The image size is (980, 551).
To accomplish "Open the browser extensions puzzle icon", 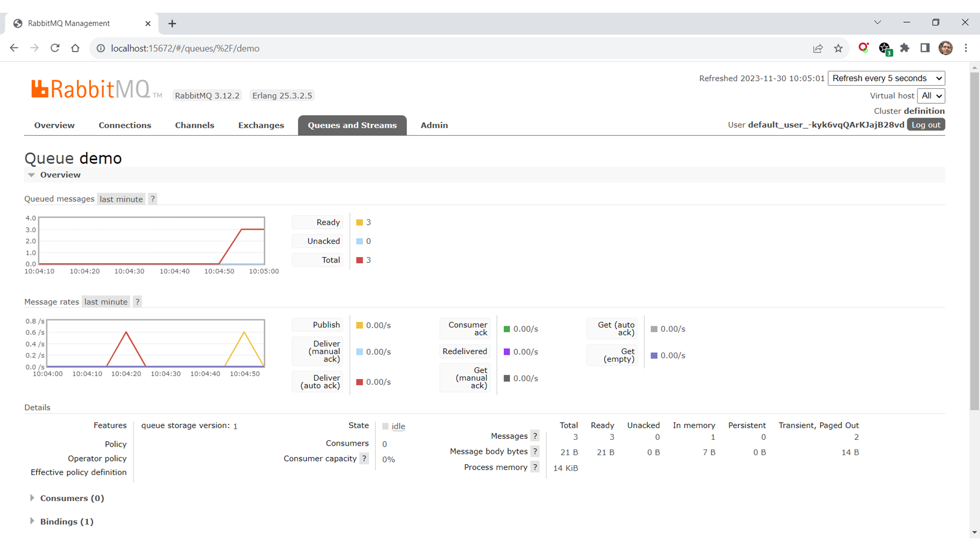I will click(x=905, y=48).
